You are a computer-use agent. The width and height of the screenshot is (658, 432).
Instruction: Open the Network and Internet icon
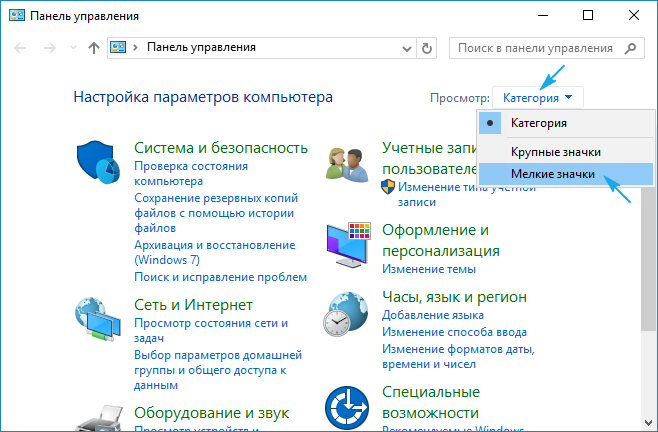(99, 321)
